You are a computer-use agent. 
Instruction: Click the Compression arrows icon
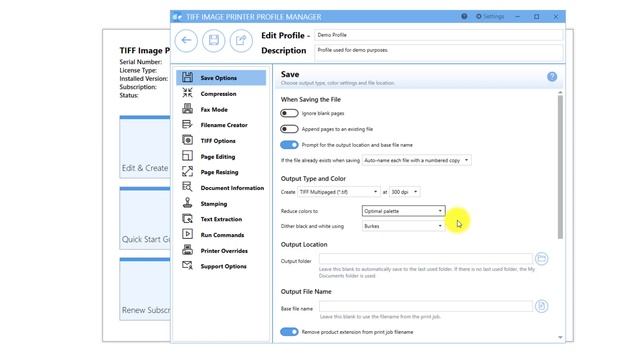[187, 93]
